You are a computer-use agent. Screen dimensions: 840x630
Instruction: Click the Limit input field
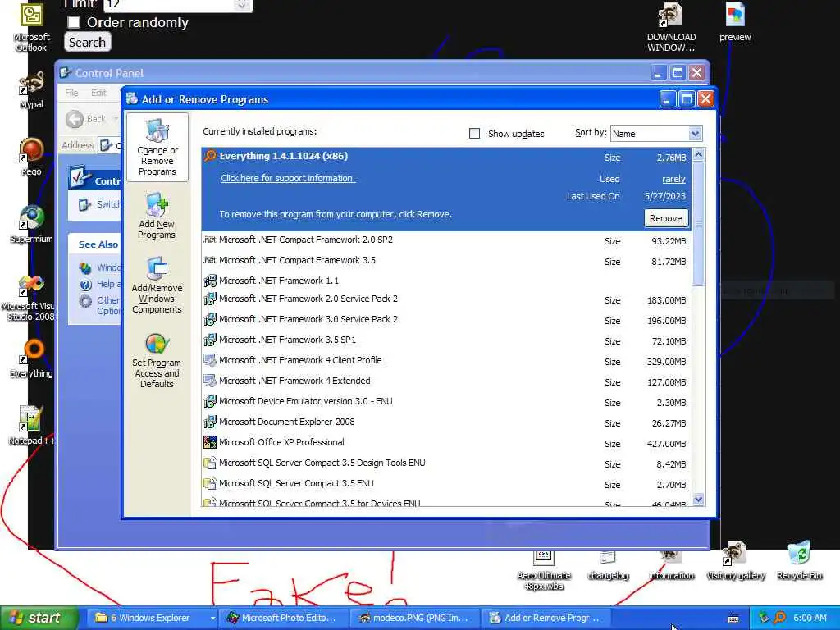pos(169,5)
